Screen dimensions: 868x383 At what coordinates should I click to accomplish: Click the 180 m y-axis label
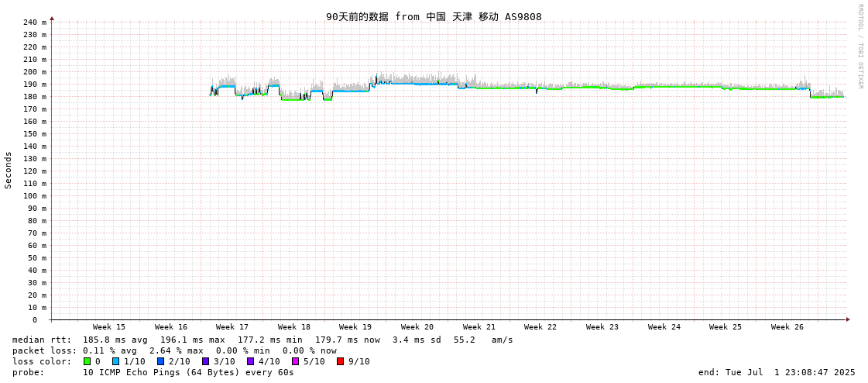pos(36,96)
